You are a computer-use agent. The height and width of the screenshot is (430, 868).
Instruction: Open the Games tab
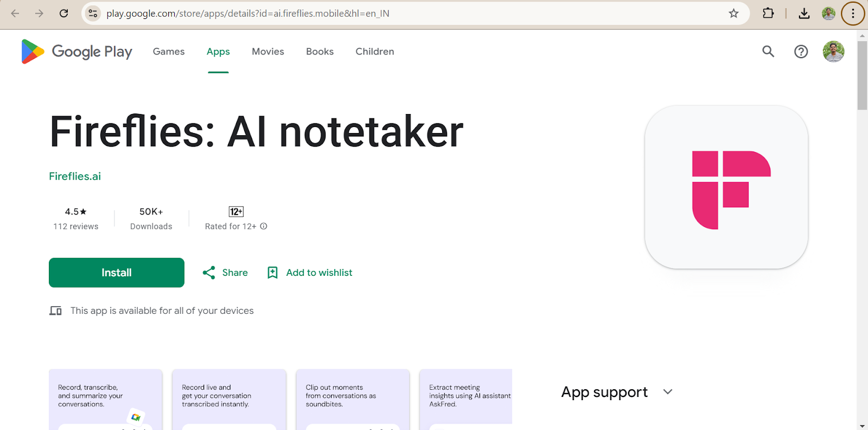coord(169,52)
